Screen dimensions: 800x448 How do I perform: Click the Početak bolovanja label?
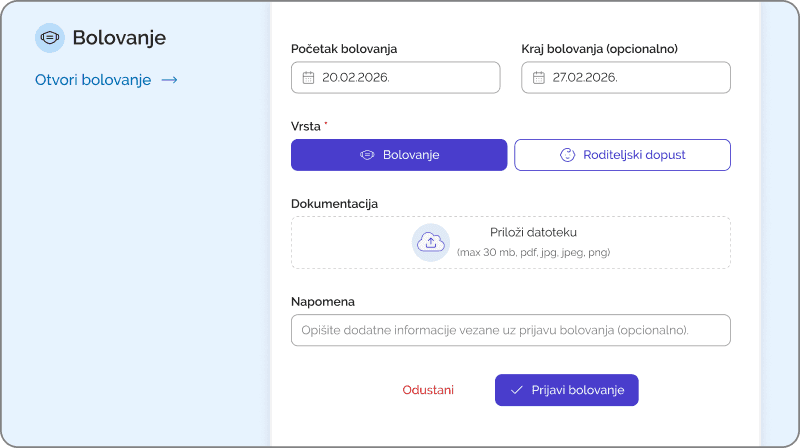[x=344, y=49]
